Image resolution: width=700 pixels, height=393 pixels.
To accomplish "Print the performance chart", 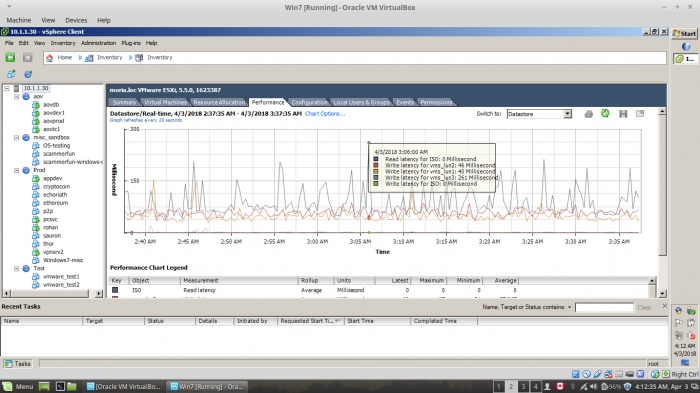I will tap(588, 114).
